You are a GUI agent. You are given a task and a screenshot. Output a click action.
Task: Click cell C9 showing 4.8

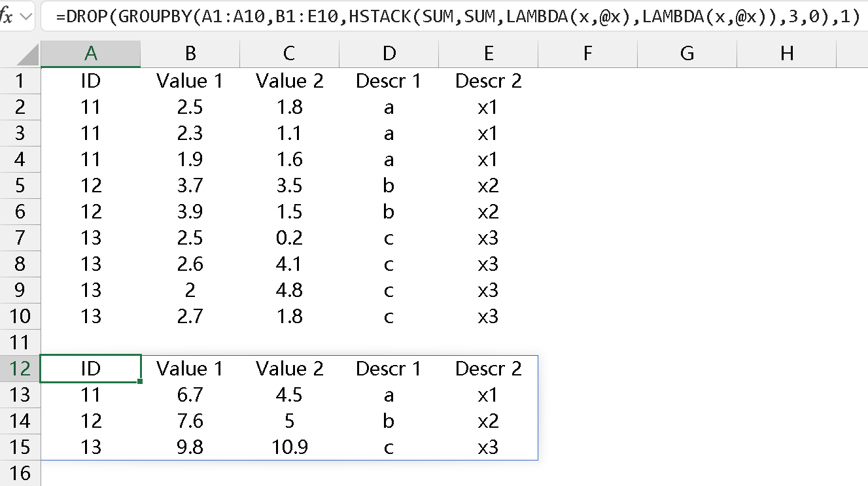click(x=289, y=290)
